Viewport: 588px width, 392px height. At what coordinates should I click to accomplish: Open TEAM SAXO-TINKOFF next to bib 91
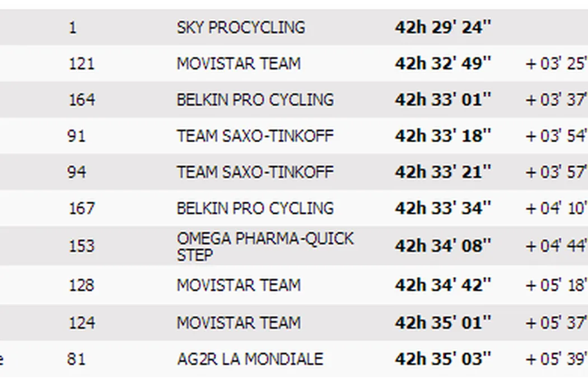pyautogui.click(x=255, y=136)
